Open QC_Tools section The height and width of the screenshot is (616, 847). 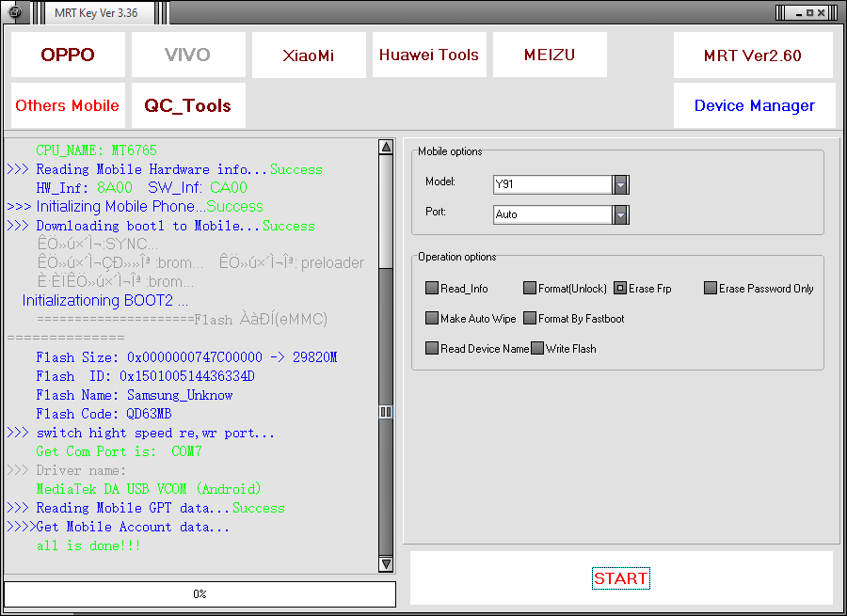[188, 105]
